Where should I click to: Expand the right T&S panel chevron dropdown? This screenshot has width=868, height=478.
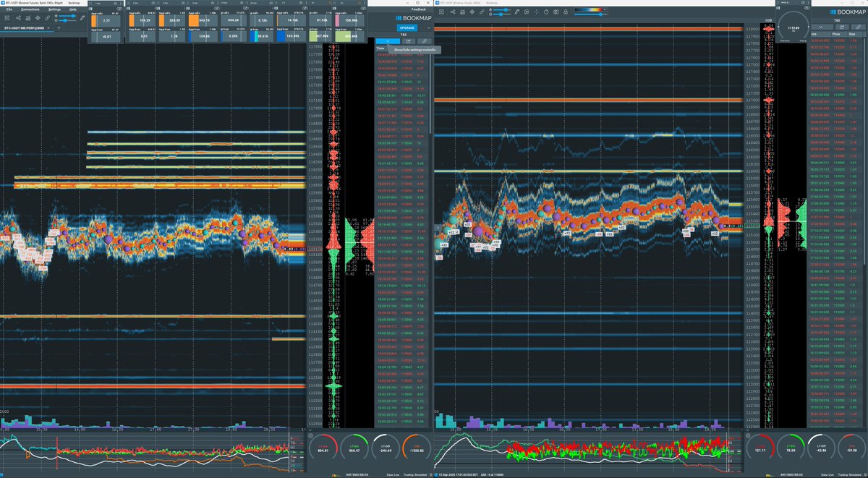(820, 27)
